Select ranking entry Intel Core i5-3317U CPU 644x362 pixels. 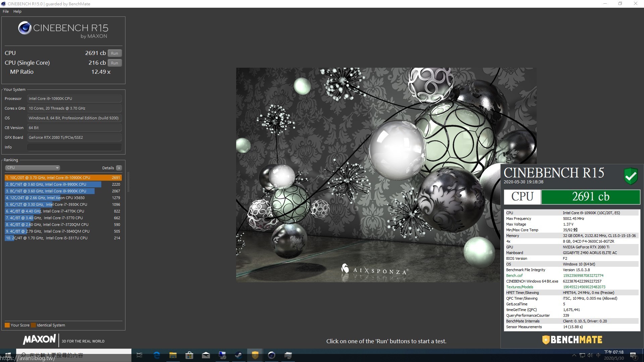tap(63, 238)
